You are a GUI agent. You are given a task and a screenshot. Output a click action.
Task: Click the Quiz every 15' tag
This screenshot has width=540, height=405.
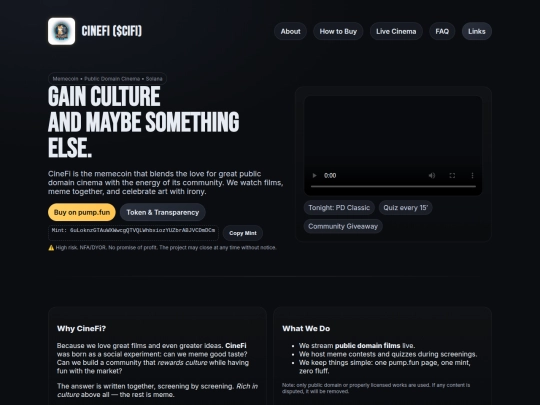point(405,208)
